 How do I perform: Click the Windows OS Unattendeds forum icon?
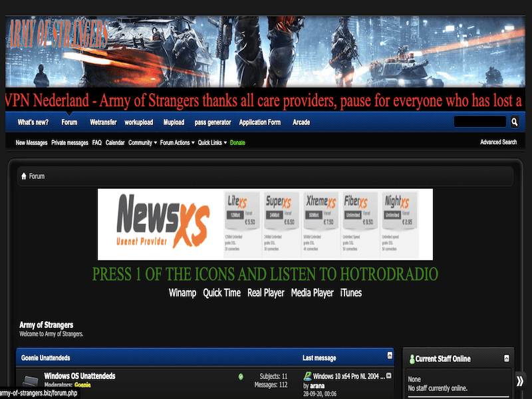coord(30,381)
